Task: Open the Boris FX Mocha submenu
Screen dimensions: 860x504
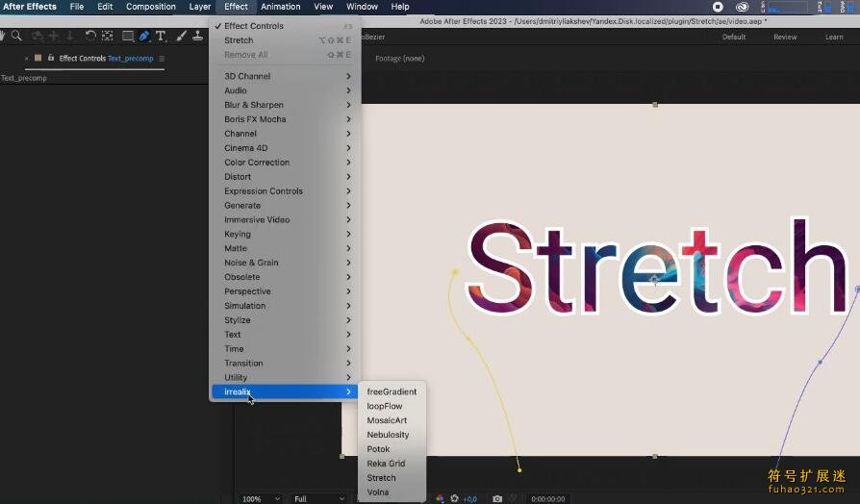Action: [285, 119]
